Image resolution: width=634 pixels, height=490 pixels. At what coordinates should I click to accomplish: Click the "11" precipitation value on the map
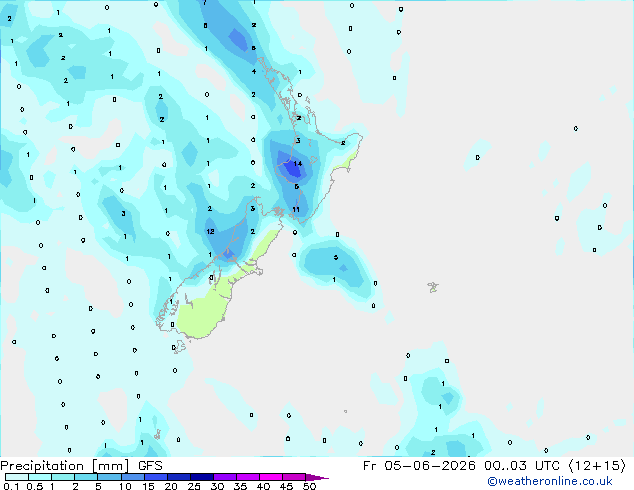[x=296, y=209]
